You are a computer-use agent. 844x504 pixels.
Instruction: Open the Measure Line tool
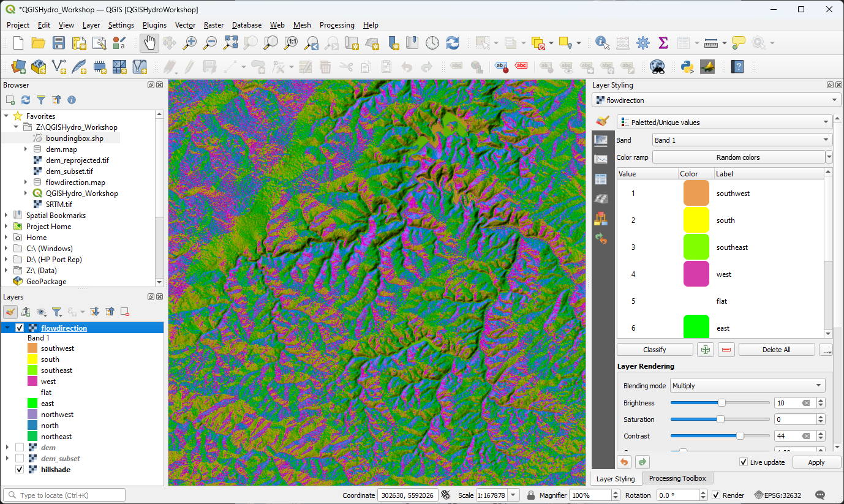(x=711, y=43)
